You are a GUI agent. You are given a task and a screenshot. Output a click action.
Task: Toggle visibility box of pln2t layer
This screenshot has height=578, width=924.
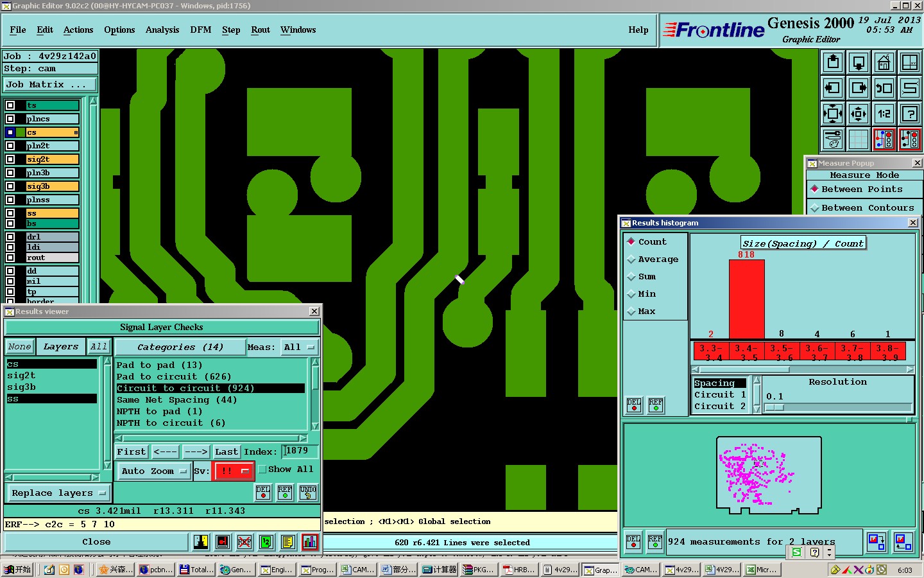click(x=10, y=146)
